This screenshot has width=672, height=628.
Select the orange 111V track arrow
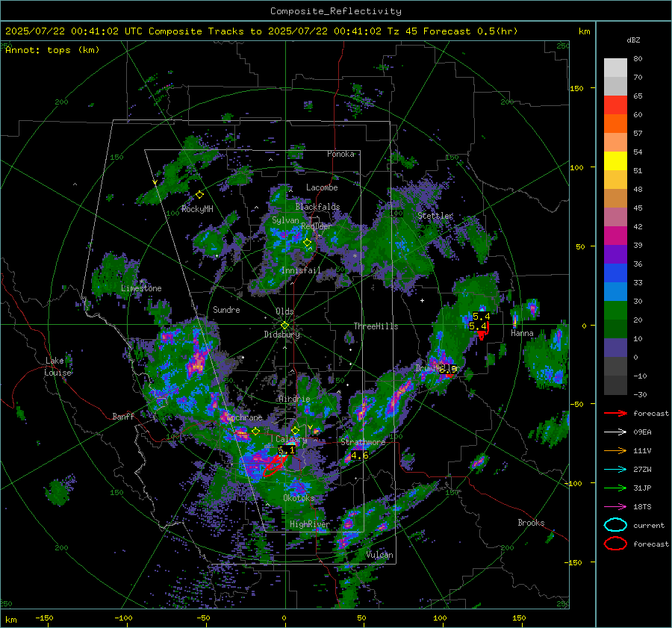[x=615, y=450]
